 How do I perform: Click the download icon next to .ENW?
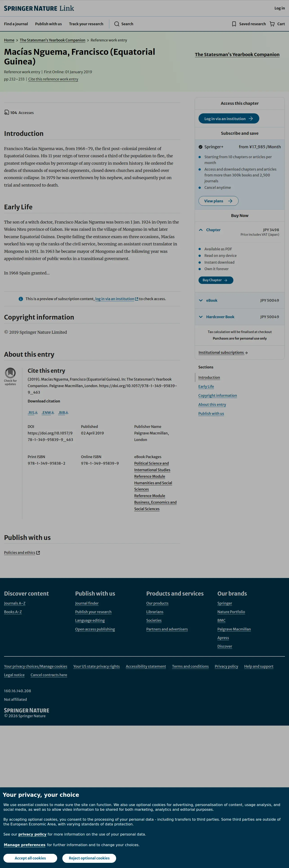52,412
